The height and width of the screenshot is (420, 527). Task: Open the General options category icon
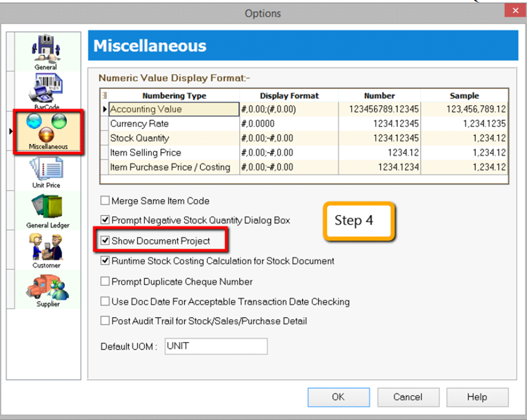(46, 51)
